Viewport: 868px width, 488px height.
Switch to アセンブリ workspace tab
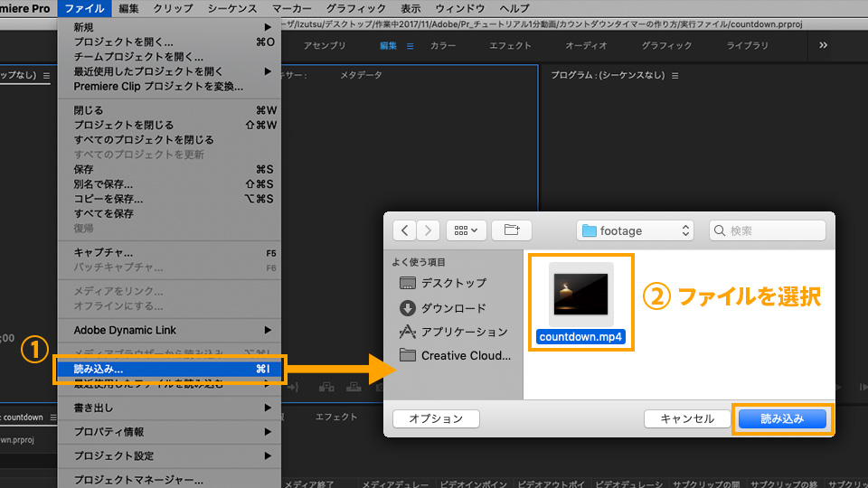pyautogui.click(x=325, y=45)
